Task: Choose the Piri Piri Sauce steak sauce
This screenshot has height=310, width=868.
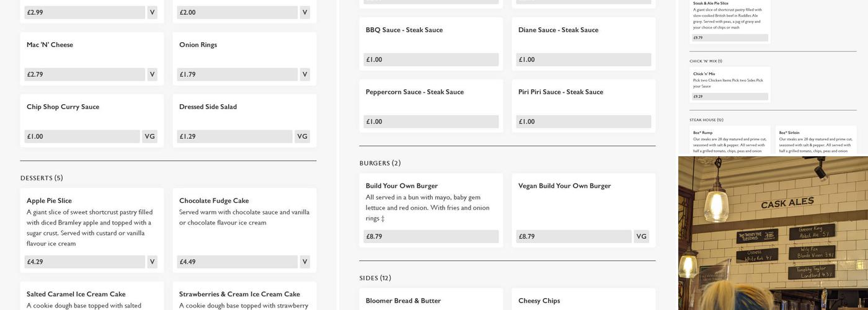Action: coord(560,92)
